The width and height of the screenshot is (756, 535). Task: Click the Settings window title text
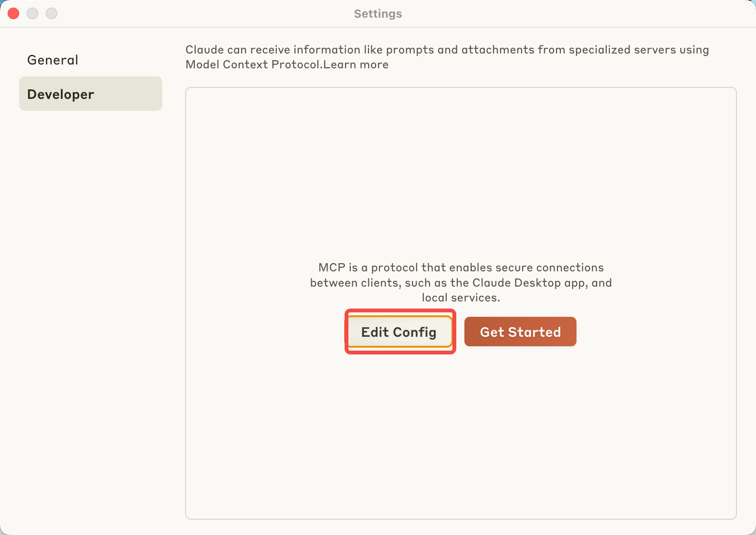378,14
